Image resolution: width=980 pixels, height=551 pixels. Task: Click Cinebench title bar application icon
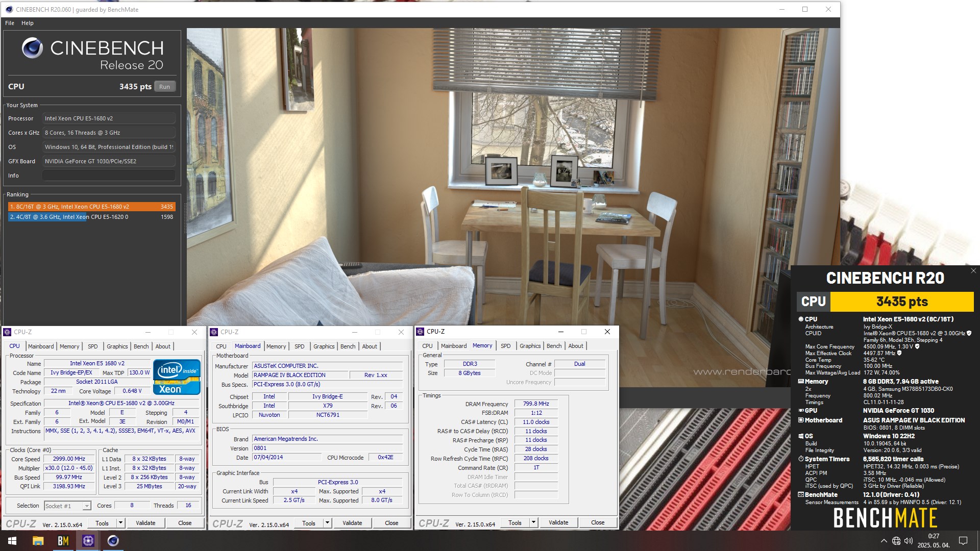[x=9, y=9]
